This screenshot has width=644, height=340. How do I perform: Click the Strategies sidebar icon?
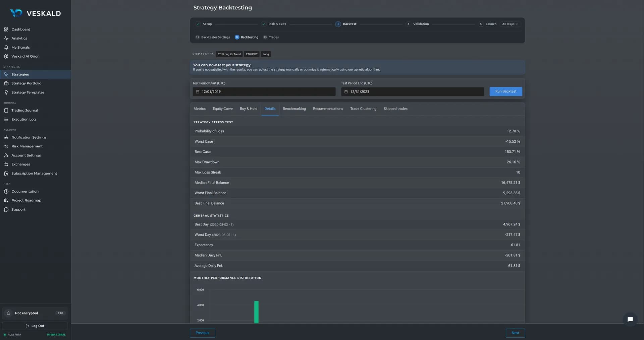tap(6, 74)
